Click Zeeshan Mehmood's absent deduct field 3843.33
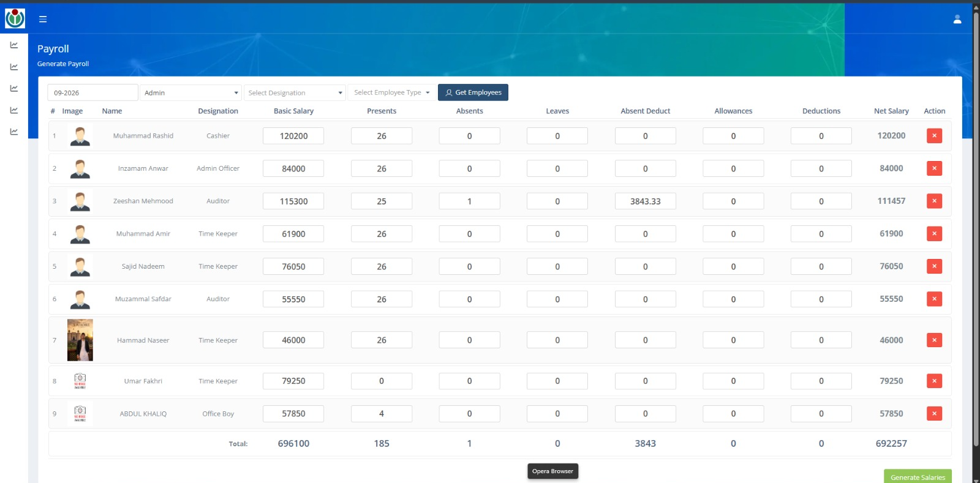 pos(646,201)
